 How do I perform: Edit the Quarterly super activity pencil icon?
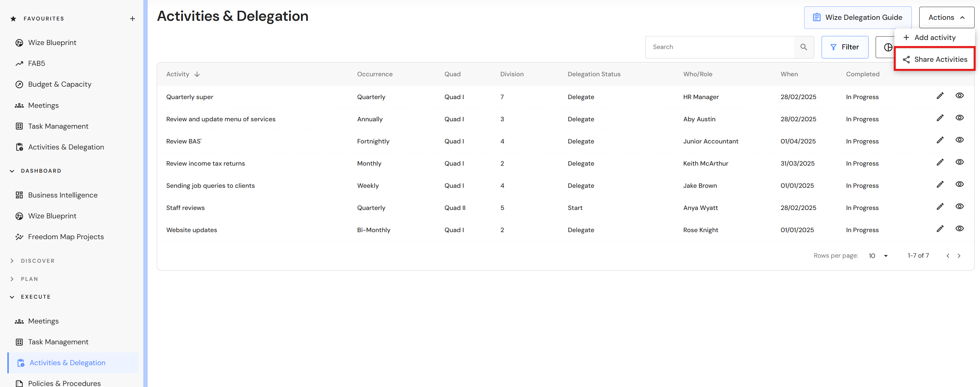[940, 96]
